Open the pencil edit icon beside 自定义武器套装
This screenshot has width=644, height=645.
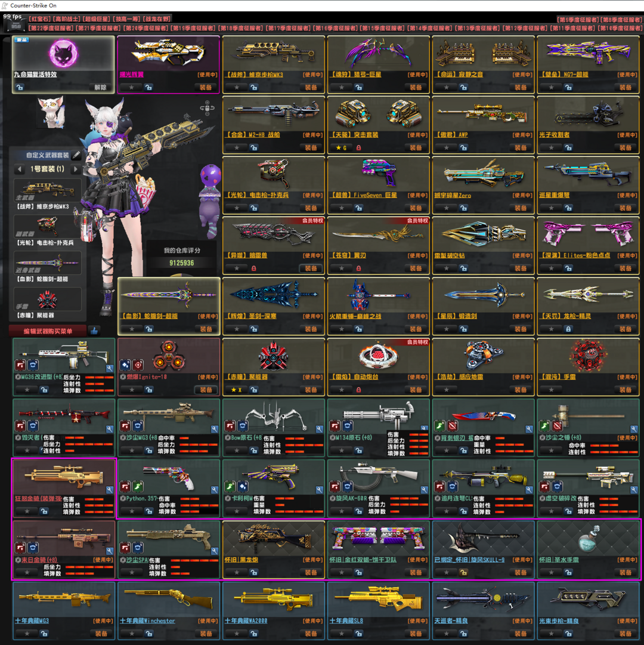(x=76, y=155)
